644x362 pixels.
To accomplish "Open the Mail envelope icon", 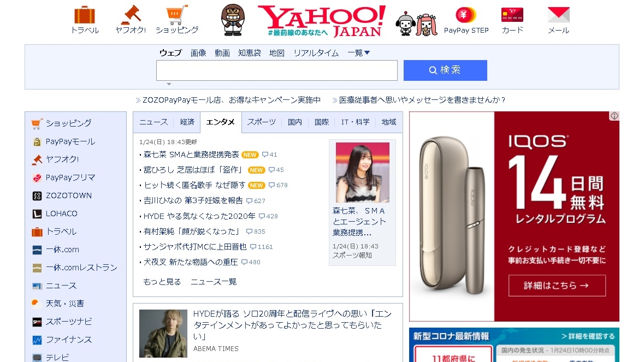I will pos(559,15).
